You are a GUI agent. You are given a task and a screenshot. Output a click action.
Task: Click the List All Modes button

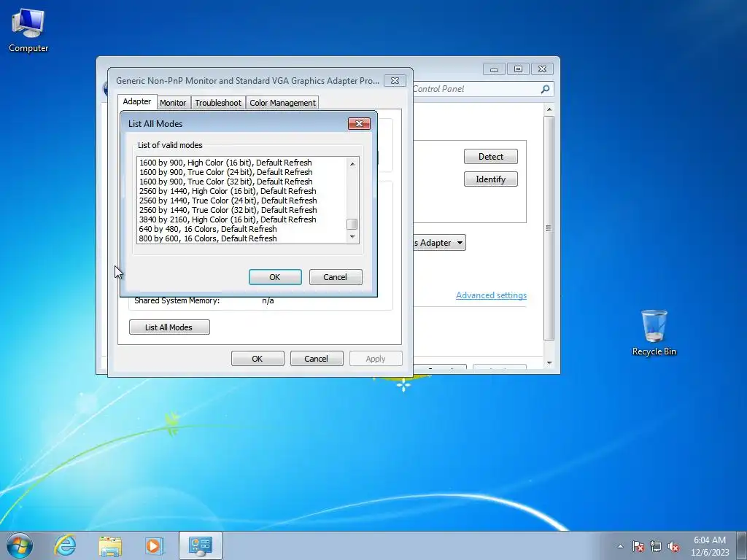[169, 327]
